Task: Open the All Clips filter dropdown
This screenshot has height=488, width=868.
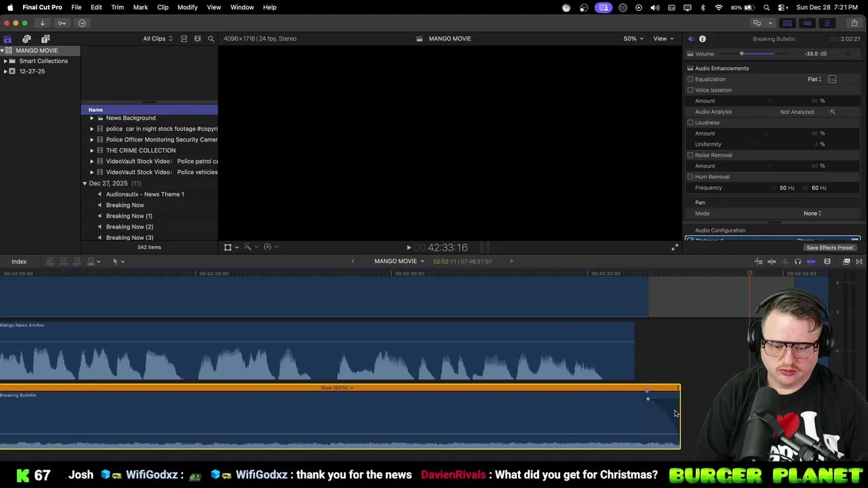Action: tap(157, 39)
